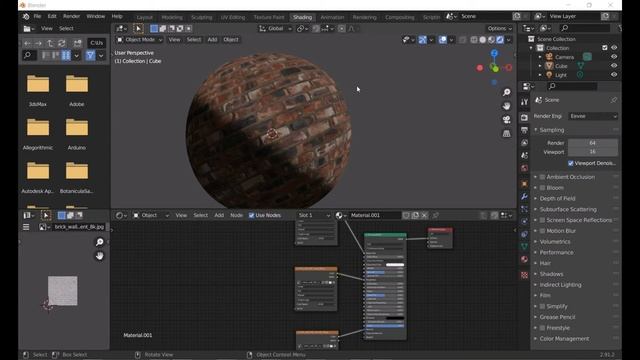Expand the Subsurface Scattering panel

(x=568, y=209)
